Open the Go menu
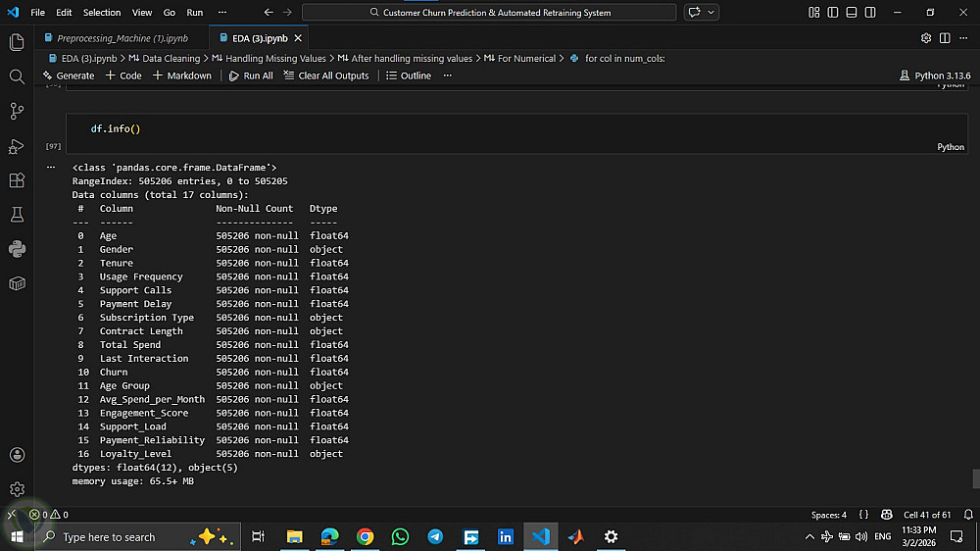Viewport: 980px width, 551px height. (170, 13)
